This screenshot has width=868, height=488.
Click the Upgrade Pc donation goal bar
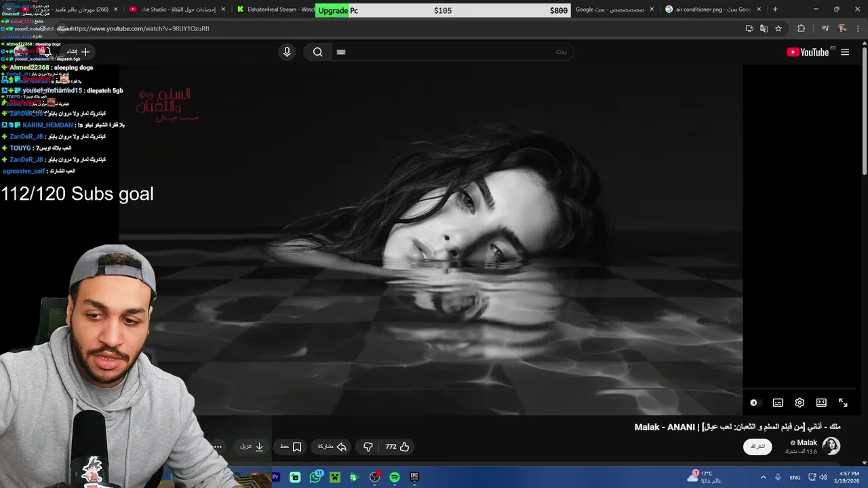[x=443, y=10]
